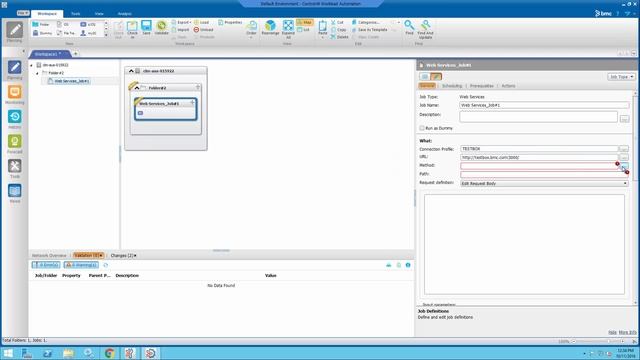
Task: Click the Order ribbon button
Action: (x=251, y=29)
